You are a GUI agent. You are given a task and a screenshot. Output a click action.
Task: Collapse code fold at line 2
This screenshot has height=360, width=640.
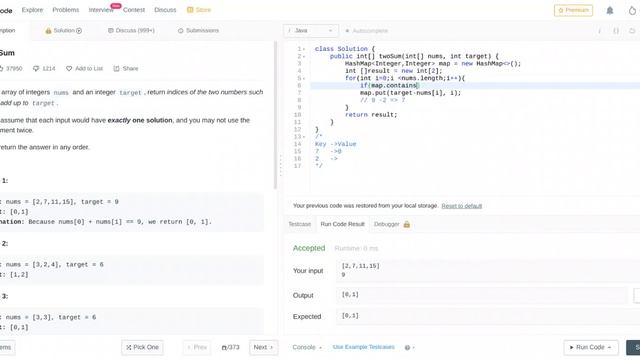point(304,57)
